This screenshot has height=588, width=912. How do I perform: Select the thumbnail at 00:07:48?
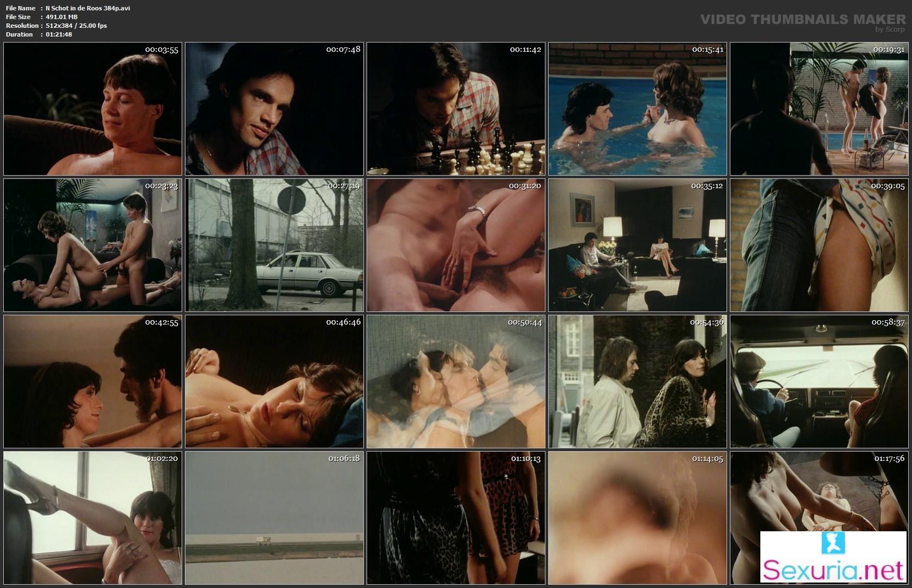274,109
